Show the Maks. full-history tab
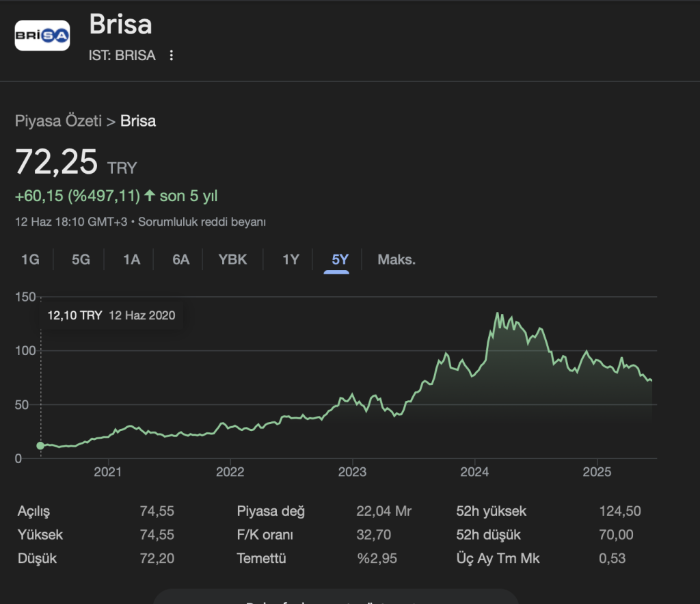Viewport: 700px width, 604px height. (x=396, y=259)
